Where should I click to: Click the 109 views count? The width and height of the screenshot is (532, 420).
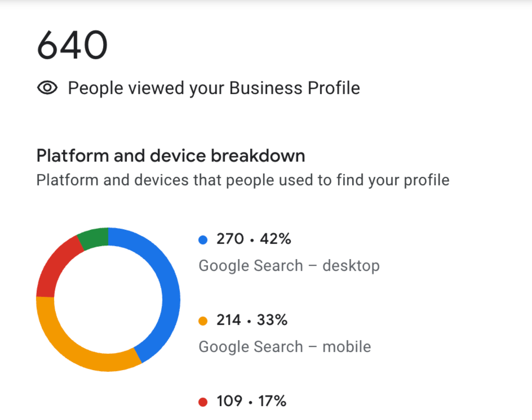pyautogui.click(x=229, y=401)
